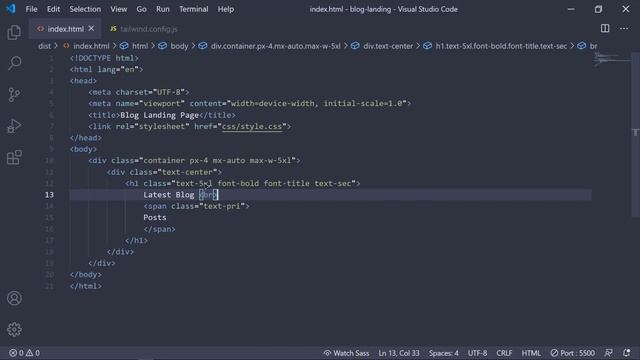This screenshot has height=360, width=640.
Task: Click Watch Sass in status bar
Action: click(346, 353)
